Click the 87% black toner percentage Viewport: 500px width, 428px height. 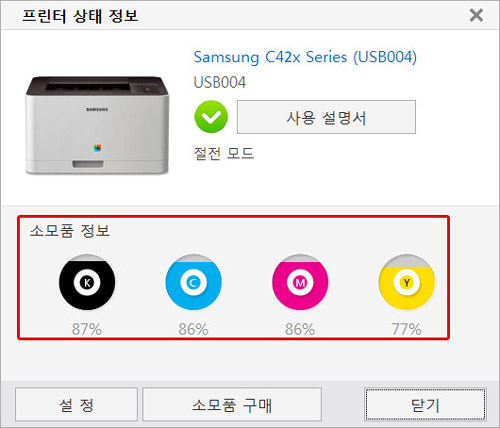tap(87, 329)
